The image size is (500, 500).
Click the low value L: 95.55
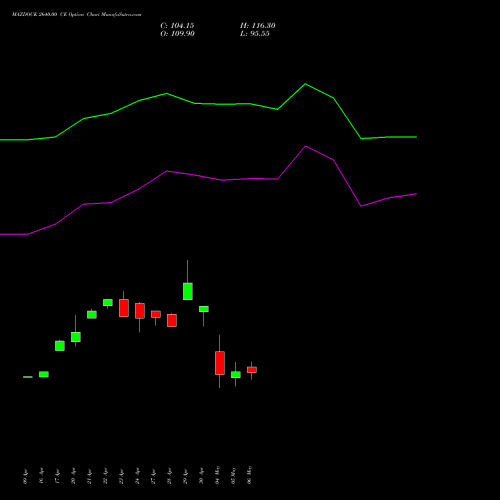tap(255, 34)
